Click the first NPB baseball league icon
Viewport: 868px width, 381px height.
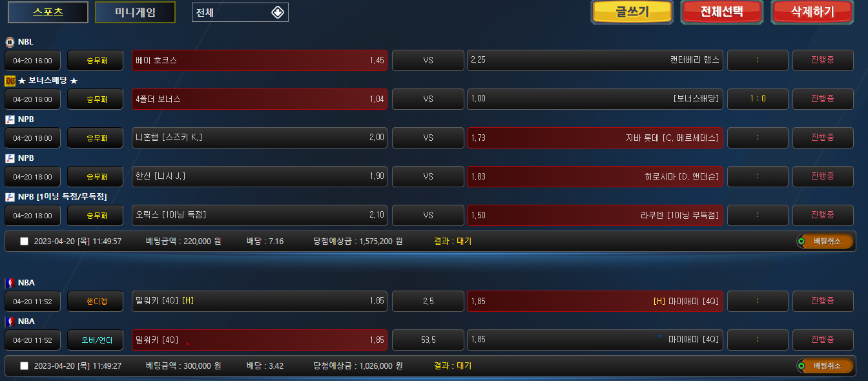click(10, 119)
